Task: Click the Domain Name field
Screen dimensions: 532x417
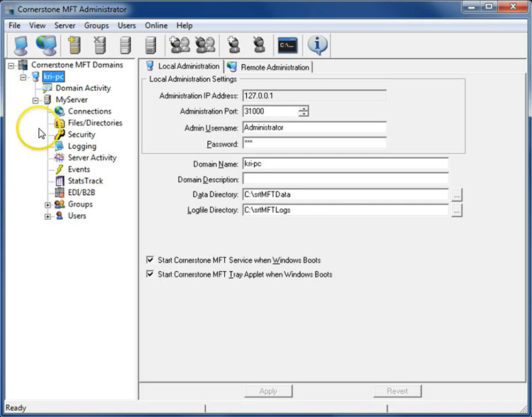Action: [345, 164]
